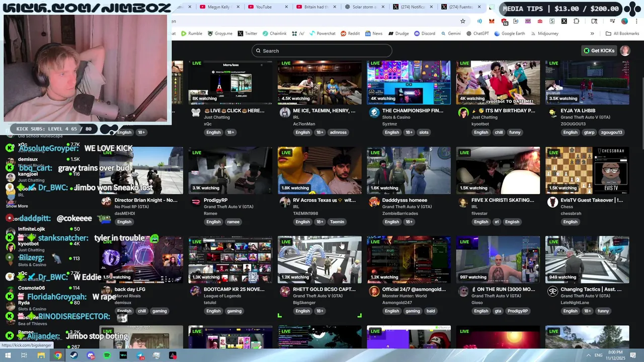Expand the hidden bookmarks overflow chevron

point(592,34)
